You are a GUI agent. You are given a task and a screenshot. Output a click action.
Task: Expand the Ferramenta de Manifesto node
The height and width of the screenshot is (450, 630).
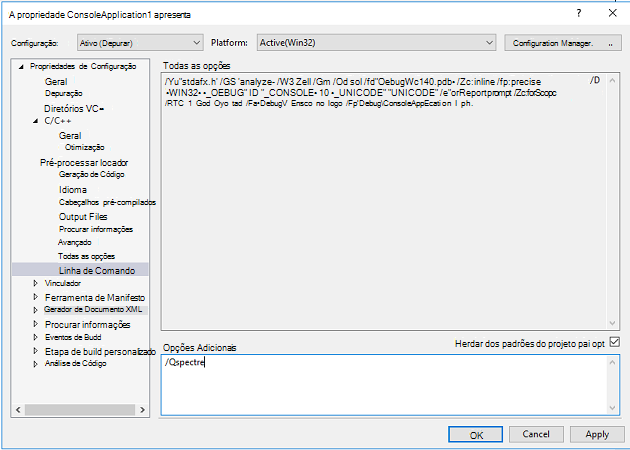click(36, 297)
